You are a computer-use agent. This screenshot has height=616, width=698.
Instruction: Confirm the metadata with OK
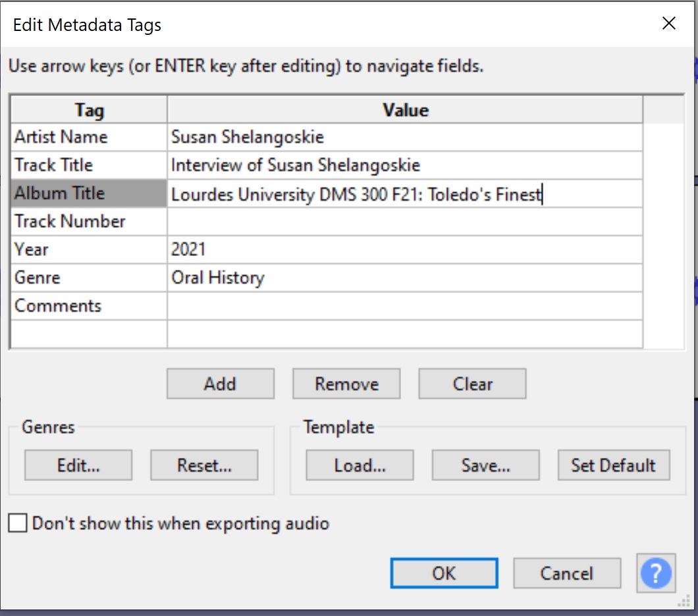pyautogui.click(x=444, y=573)
